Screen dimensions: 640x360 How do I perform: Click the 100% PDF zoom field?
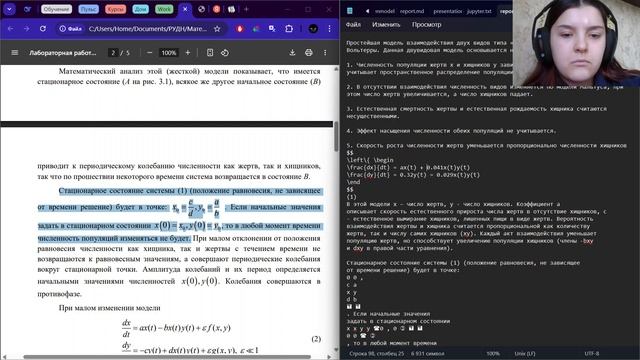tap(169, 53)
